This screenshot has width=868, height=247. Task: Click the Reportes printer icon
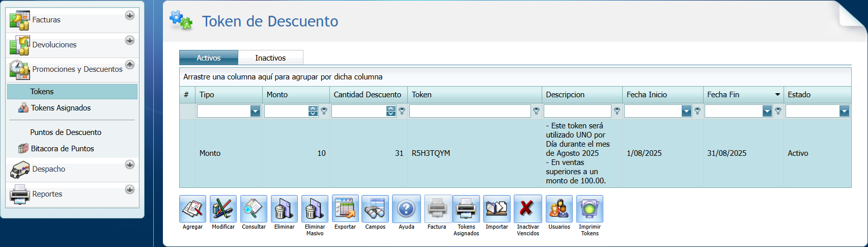(x=19, y=194)
